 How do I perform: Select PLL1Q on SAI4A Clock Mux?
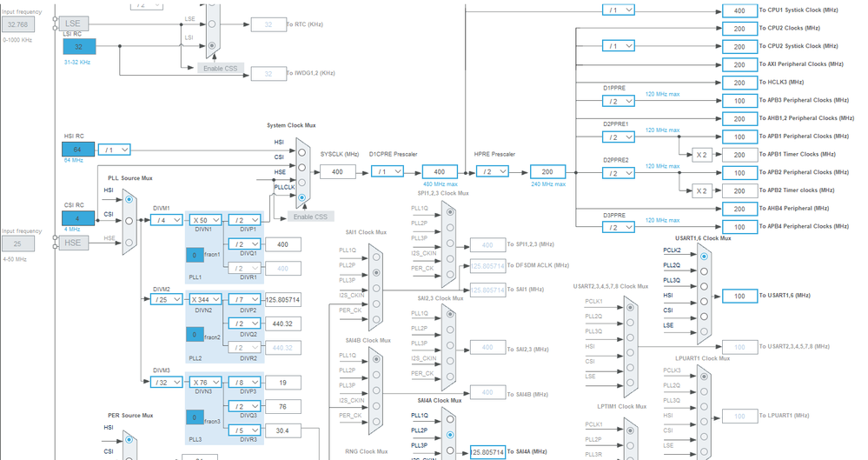pyautogui.click(x=450, y=419)
